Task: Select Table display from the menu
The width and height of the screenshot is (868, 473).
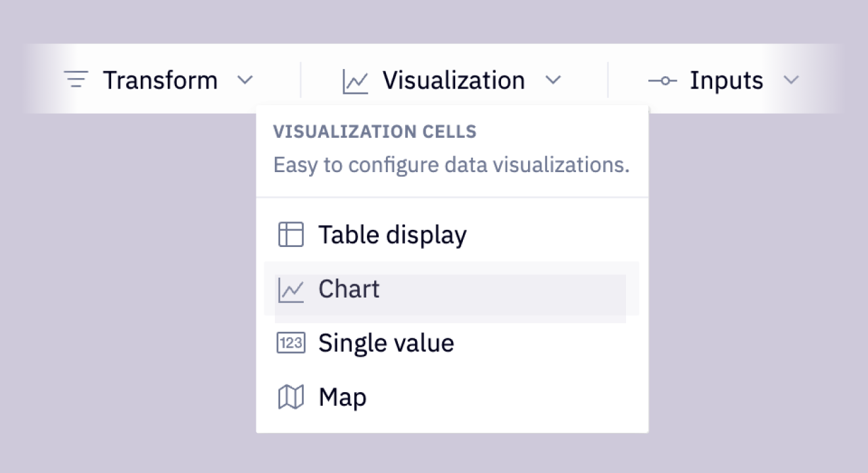Action: [x=393, y=235]
